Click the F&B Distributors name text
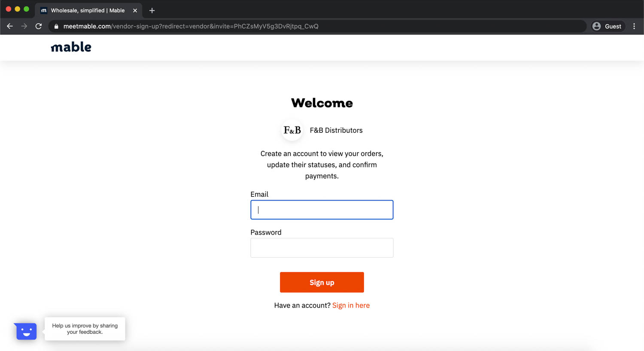Image resolution: width=644 pixels, height=351 pixels. [x=336, y=130]
